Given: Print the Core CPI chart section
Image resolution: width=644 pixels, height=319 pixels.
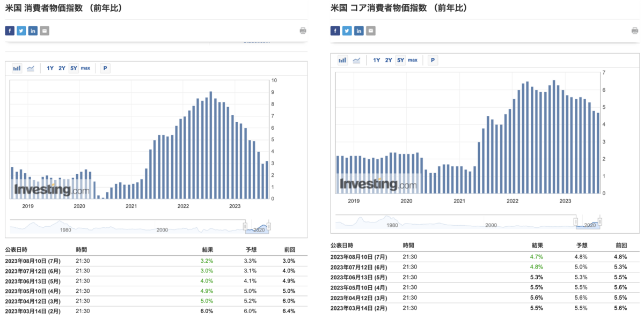Looking at the screenshot, I should [x=635, y=31].
